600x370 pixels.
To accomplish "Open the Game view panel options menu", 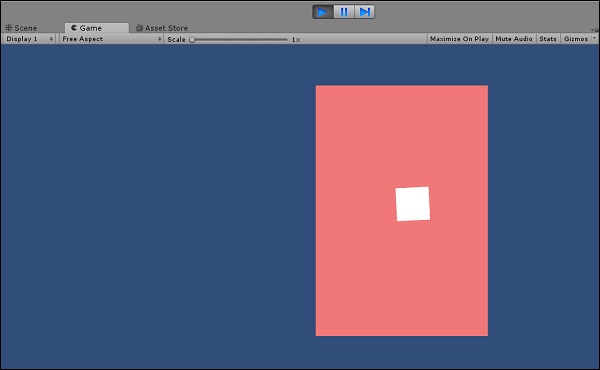I will 594,29.
